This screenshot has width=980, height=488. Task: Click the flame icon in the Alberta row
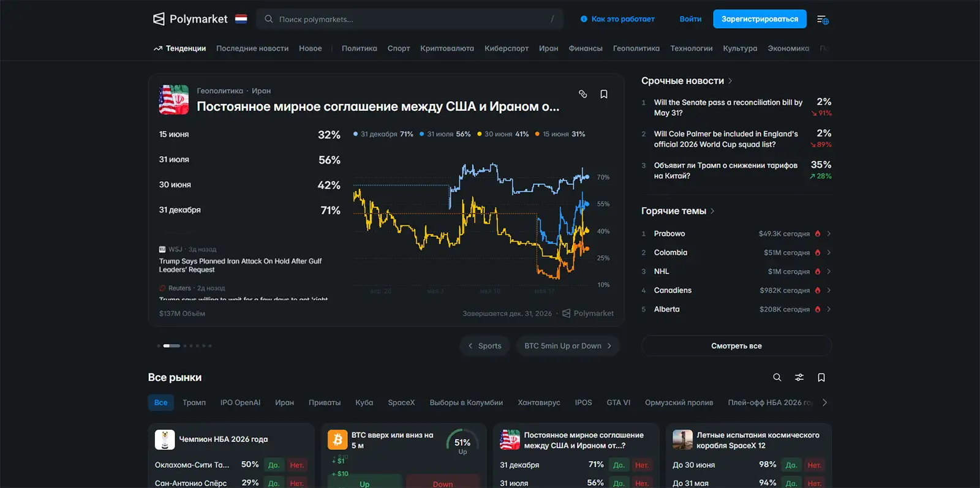coord(818,309)
